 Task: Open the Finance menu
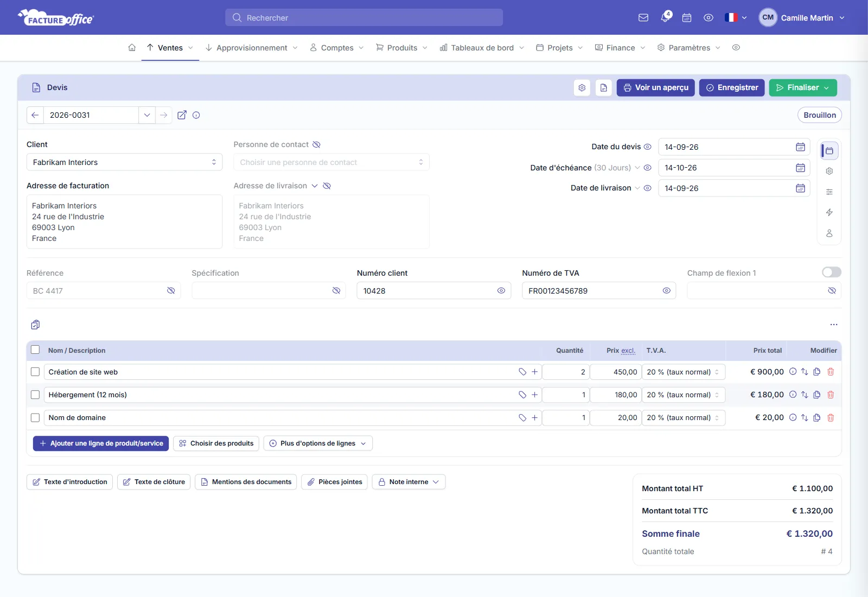[x=620, y=48]
